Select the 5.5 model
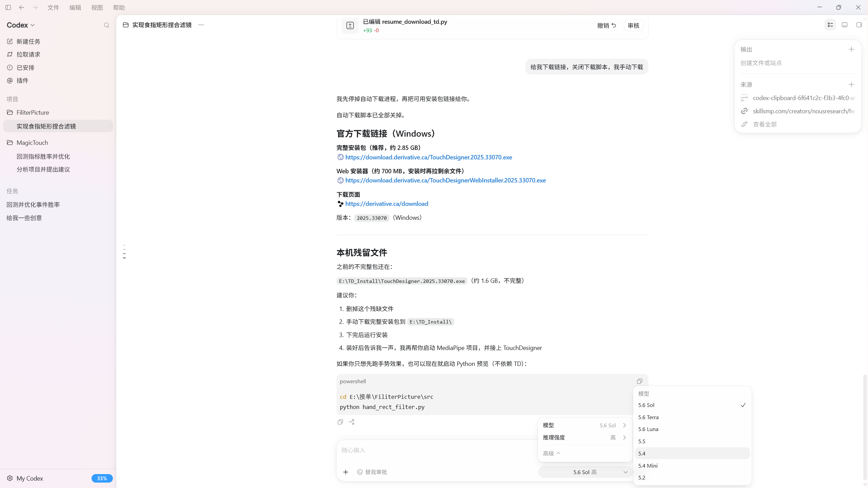The image size is (868, 488). (x=692, y=442)
